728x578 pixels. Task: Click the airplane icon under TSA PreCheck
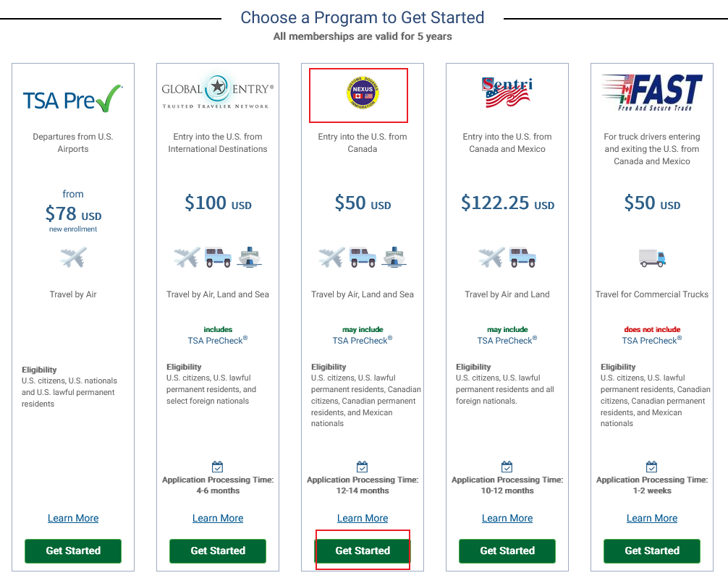tap(73, 257)
